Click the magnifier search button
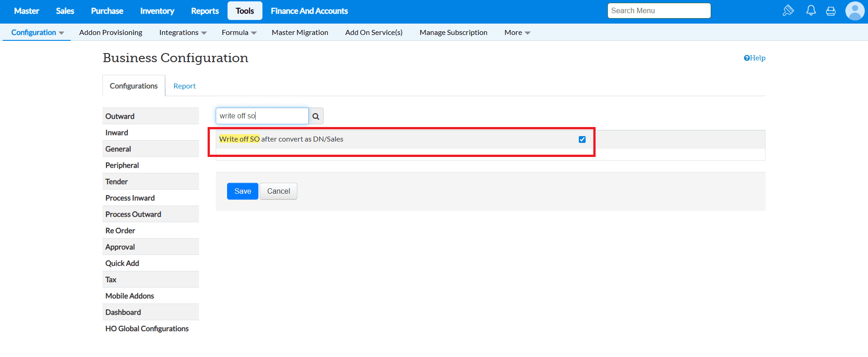The width and height of the screenshot is (868, 357). (316, 116)
